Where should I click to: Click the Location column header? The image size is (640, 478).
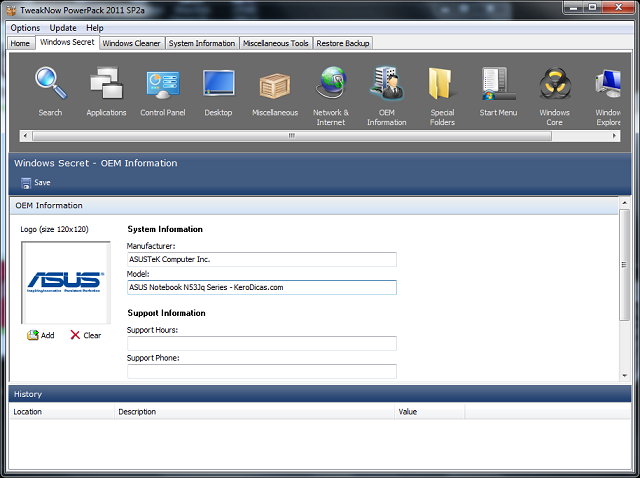(62, 411)
